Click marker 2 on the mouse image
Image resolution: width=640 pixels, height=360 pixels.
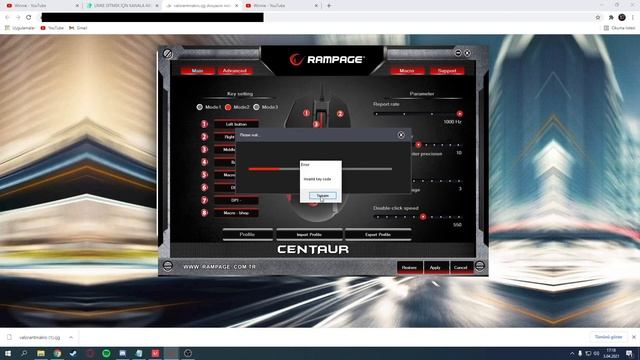(x=340, y=114)
